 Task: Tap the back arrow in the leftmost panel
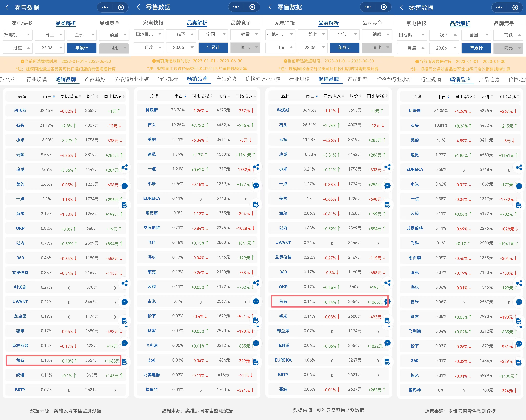[7, 7]
